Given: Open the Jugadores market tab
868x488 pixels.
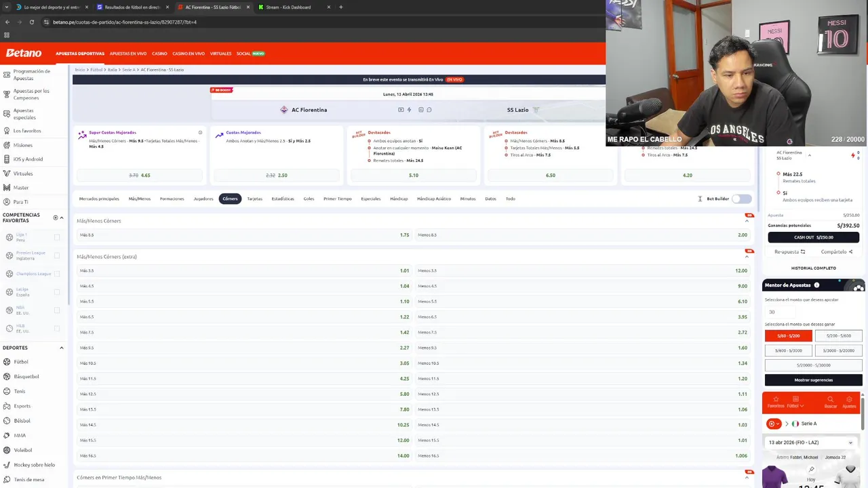Looking at the screenshot, I should click(x=203, y=199).
